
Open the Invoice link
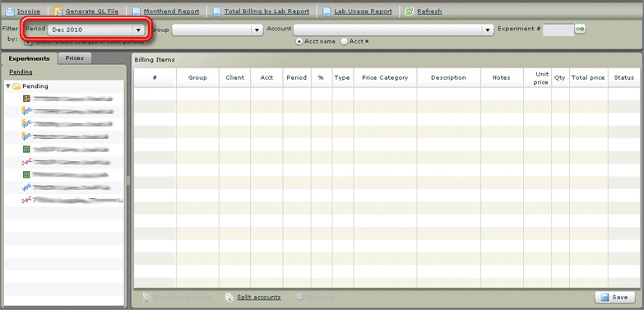(28, 12)
